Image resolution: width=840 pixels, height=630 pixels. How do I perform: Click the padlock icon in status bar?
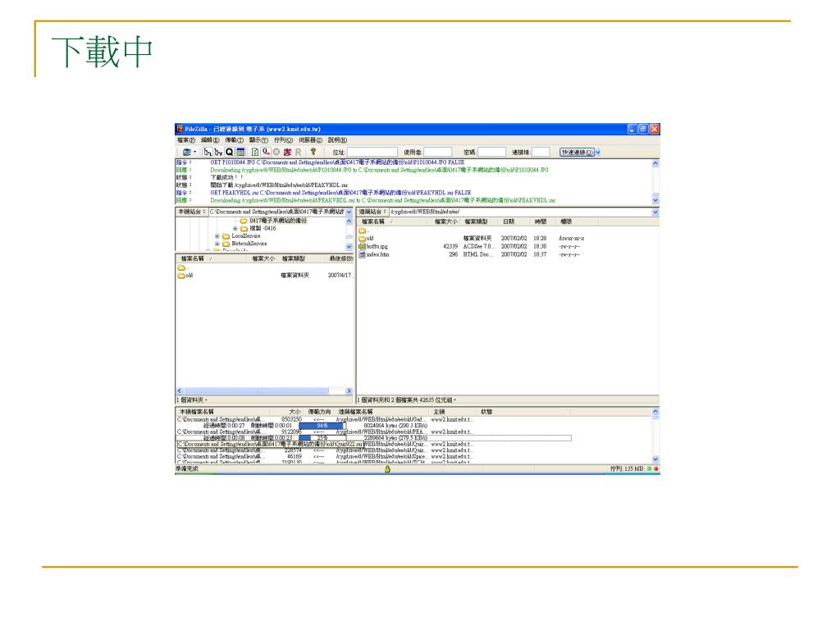click(x=387, y=469)
